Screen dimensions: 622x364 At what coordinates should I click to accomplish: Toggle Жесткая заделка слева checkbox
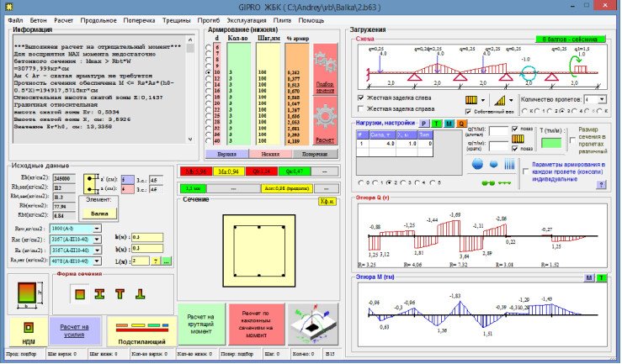(360, 98)
